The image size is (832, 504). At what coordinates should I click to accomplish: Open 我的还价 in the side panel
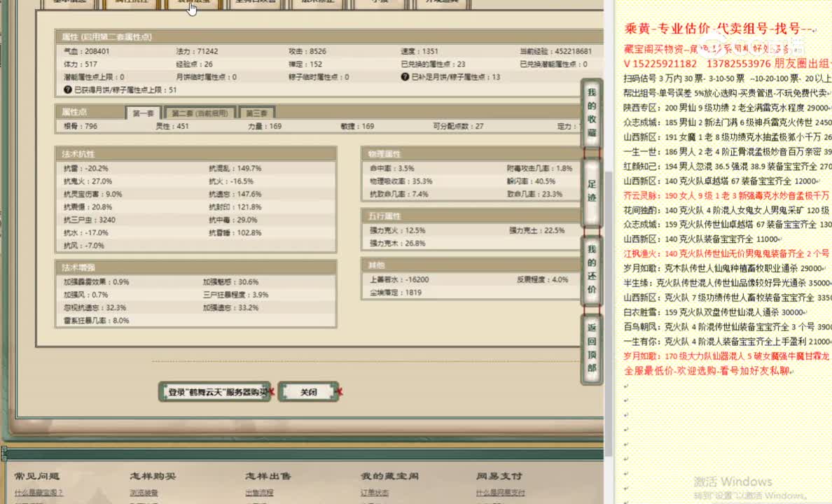[x=592, y=269]
